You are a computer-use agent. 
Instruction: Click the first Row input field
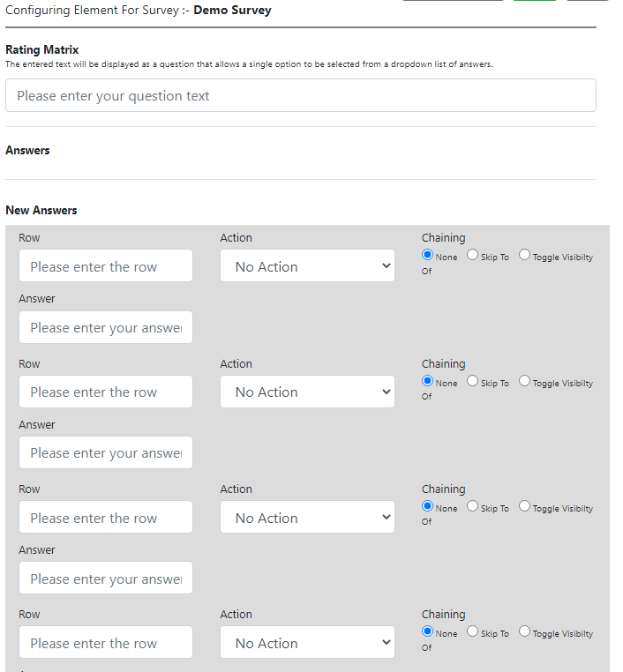click(x=106, y=266)
